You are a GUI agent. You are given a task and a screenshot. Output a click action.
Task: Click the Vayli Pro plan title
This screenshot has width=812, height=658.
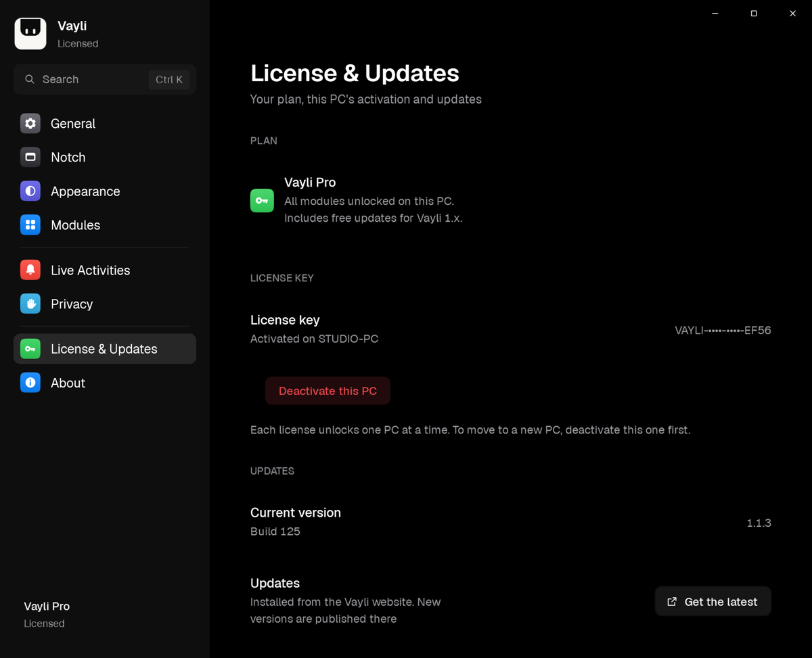tap(310, 183)
